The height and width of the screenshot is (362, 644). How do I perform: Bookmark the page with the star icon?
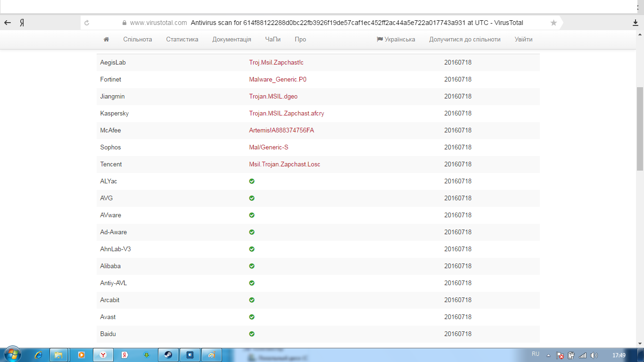553,23
